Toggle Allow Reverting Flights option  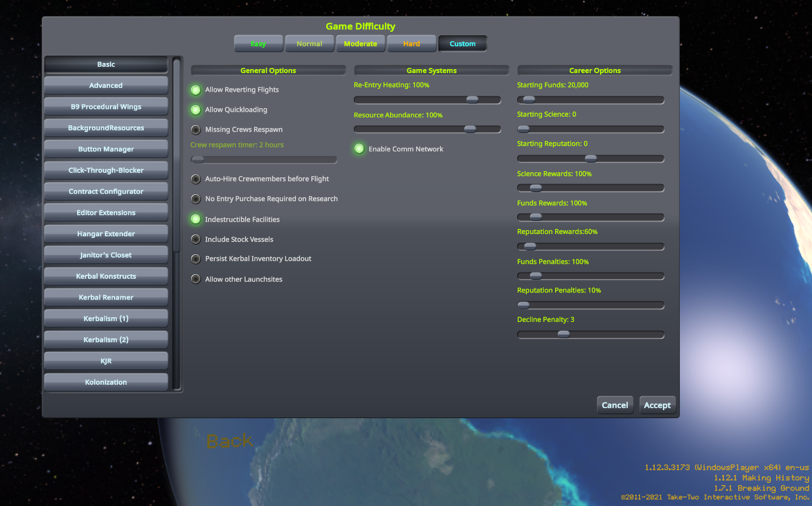click(196, 90)
